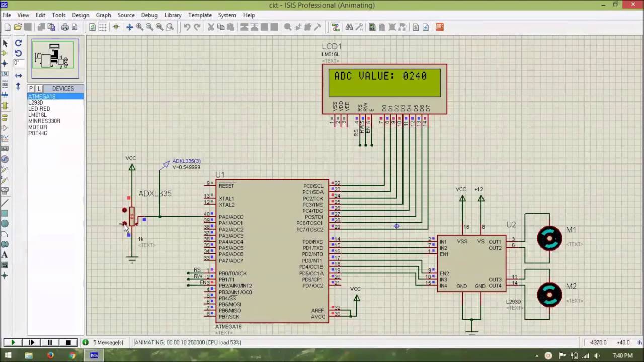Select the Wire Label mode tool
This screenshot has width=644, height=362.
(x=5, y=74)
